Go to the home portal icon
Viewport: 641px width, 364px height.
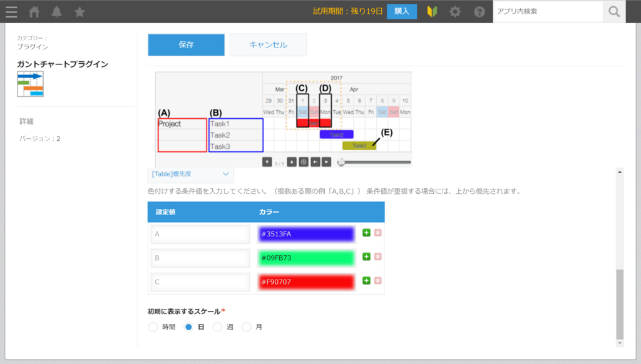point(34,12)
